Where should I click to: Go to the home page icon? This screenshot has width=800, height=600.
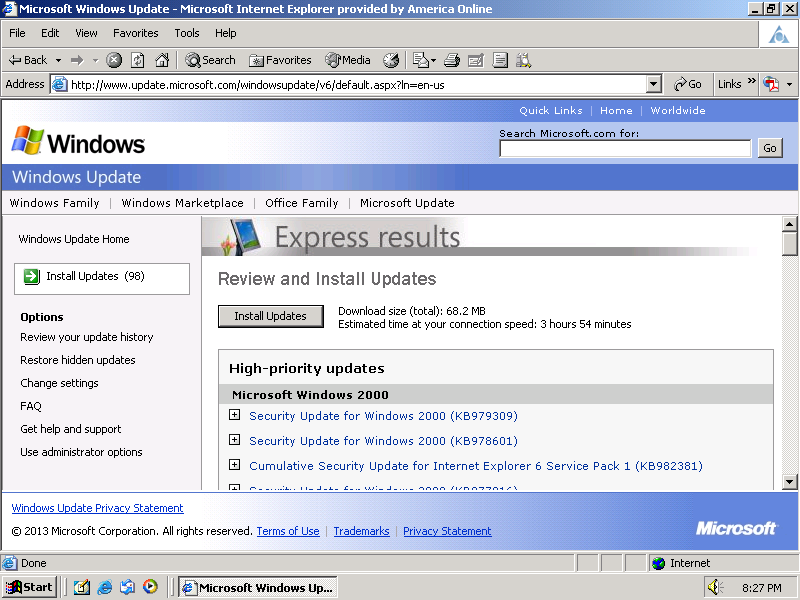coord(162,60)
